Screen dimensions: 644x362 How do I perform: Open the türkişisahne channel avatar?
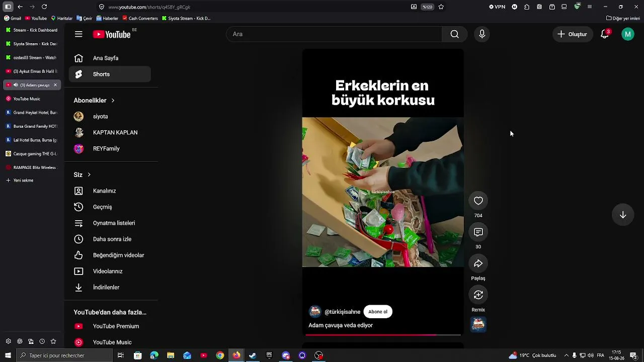[x=315, y=312]
